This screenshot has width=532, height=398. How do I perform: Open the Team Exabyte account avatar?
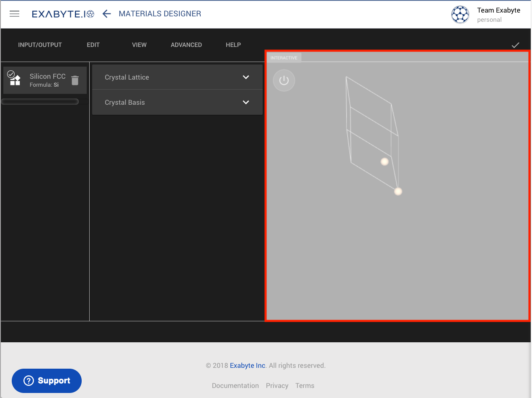[x=460, y=14]
